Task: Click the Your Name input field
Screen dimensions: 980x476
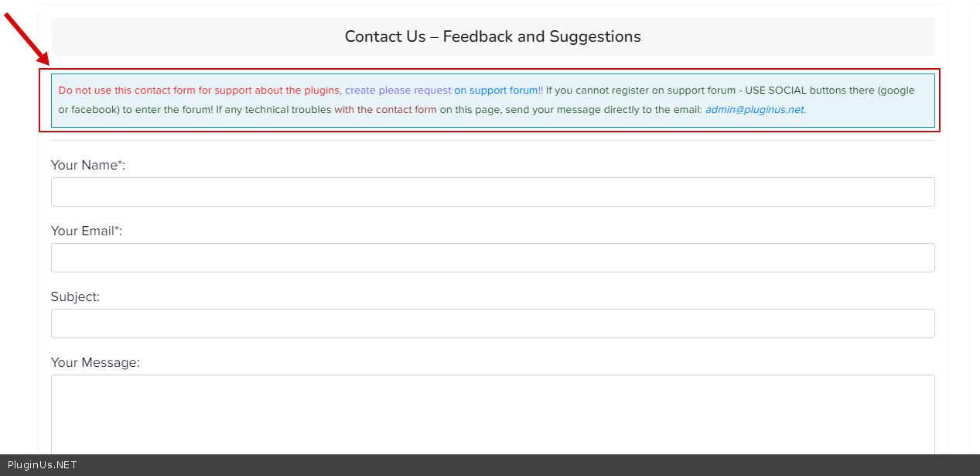Action: [x=492, y=192]
